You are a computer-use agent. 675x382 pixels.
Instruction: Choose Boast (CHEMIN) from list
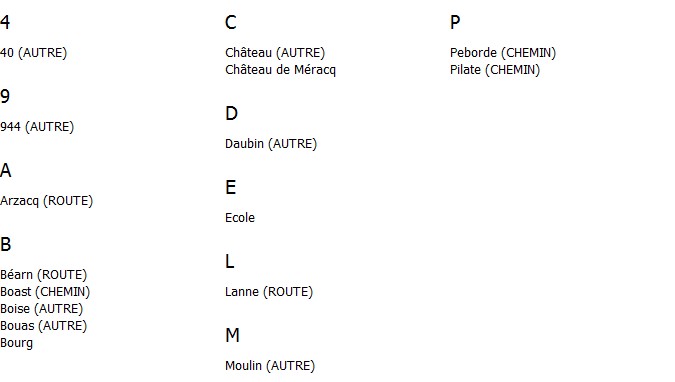coord(45,292)
